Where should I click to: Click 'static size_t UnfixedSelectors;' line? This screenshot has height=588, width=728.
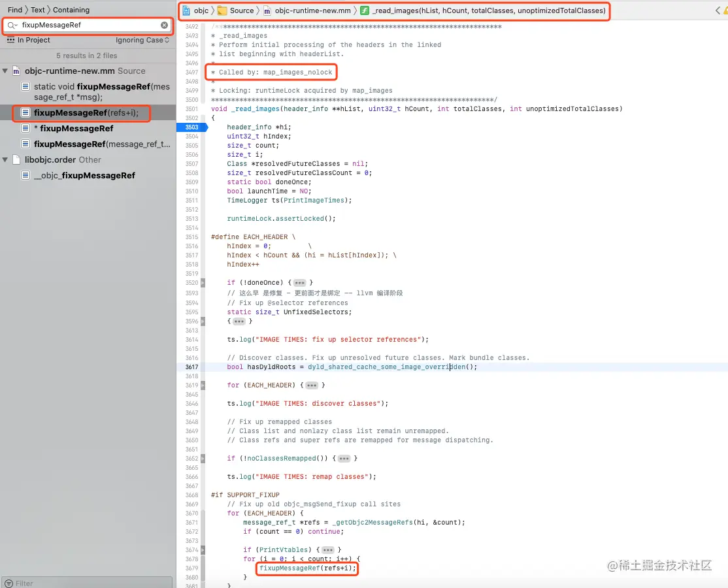290,312
